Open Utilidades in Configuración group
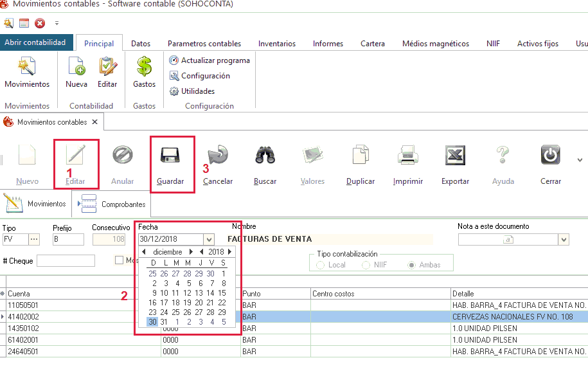Screen dimensions: 588x369 [197, 91]
